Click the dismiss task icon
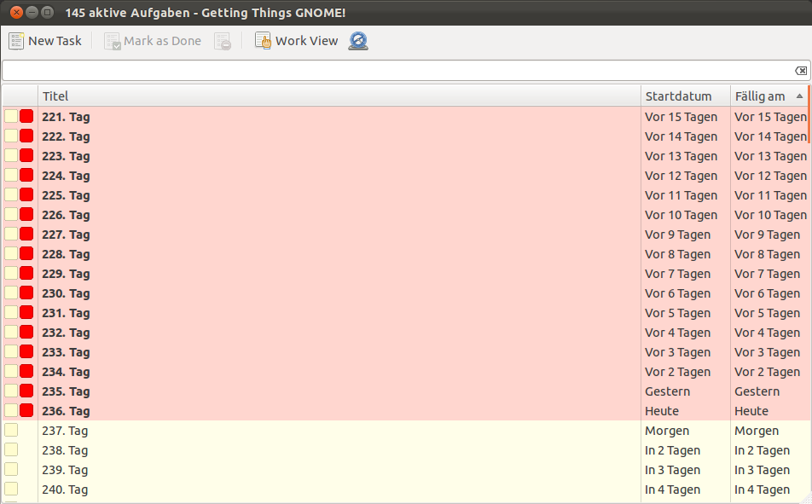This screenshot has height=504, width=812. (223, 41)
